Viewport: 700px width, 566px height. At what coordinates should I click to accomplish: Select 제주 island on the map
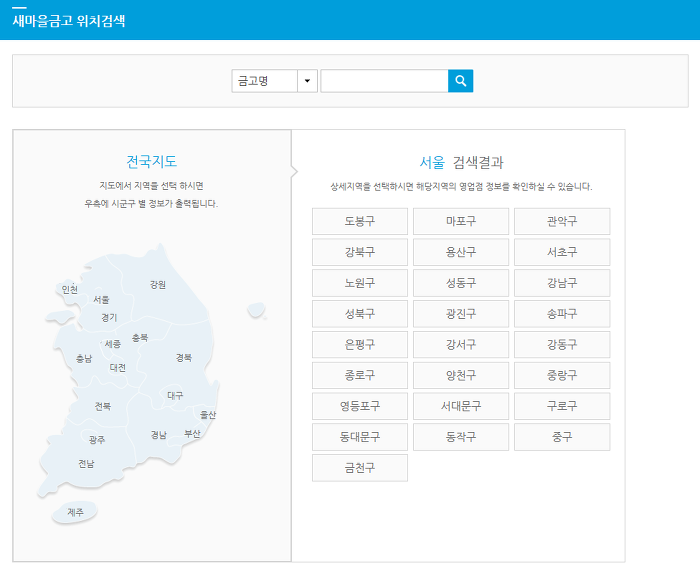[75, 512]
